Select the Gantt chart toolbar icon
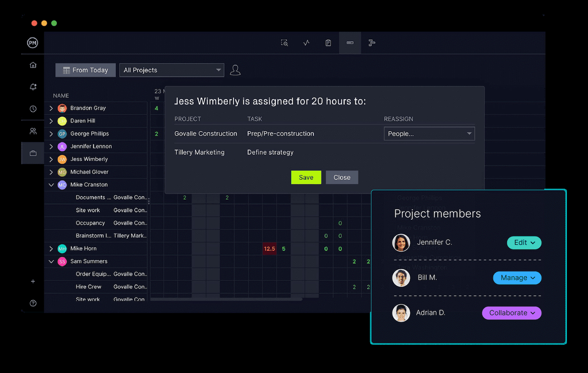 point(372,43)
